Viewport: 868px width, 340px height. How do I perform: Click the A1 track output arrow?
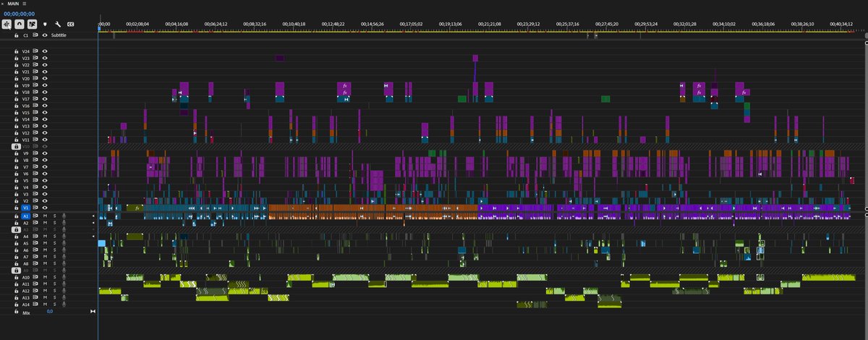click(x=93, y=216)
